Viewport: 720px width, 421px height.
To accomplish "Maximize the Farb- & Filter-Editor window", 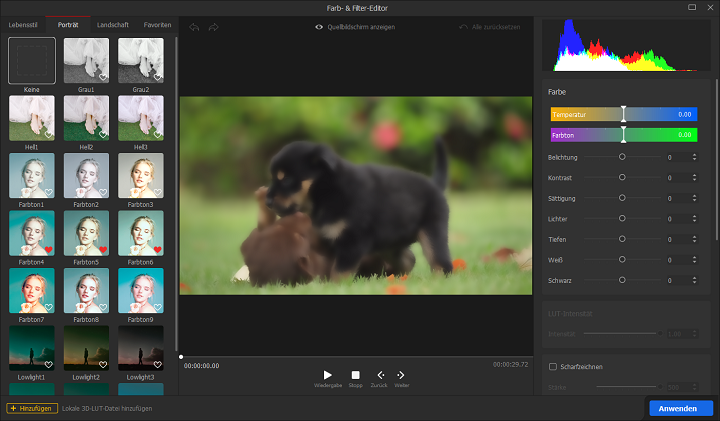I will tap(692, 7).
